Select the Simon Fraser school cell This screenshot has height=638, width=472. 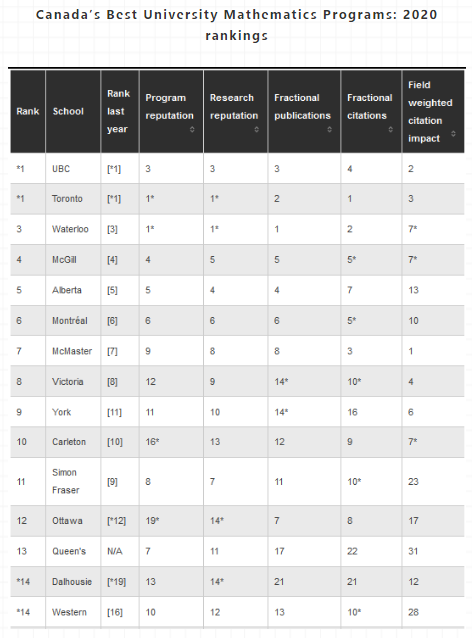pyautogui.click(x=66, y=481)
